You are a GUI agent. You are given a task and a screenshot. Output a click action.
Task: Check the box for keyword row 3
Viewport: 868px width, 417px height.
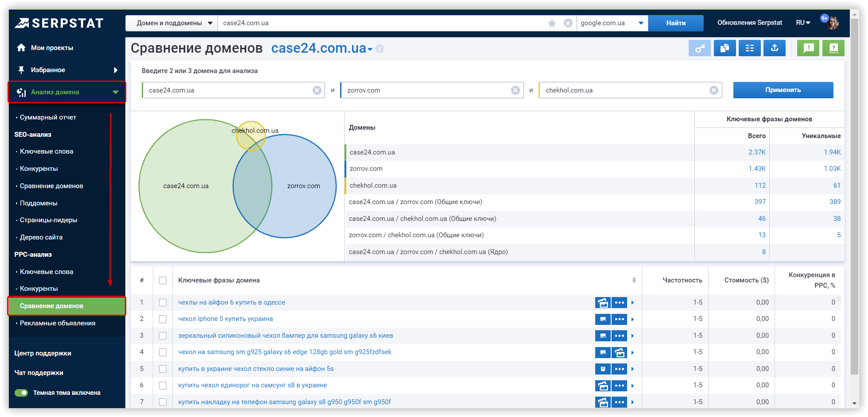(163, 336)
